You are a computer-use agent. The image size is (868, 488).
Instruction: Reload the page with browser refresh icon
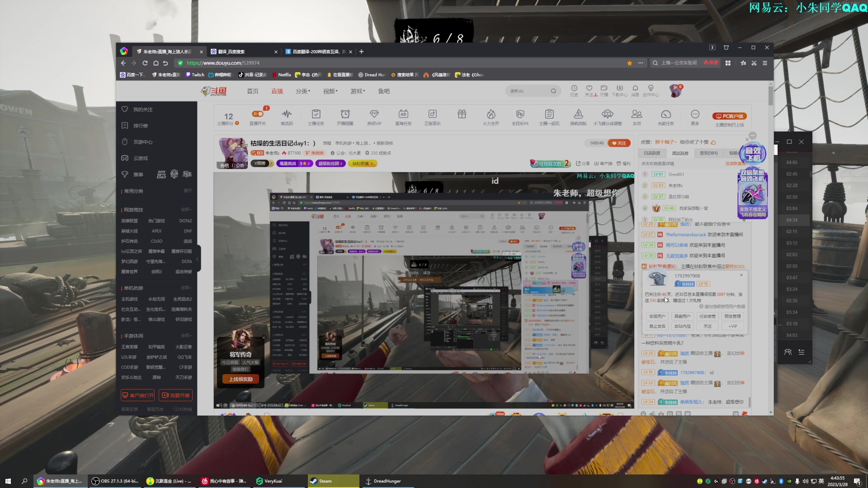pos(145,63)
